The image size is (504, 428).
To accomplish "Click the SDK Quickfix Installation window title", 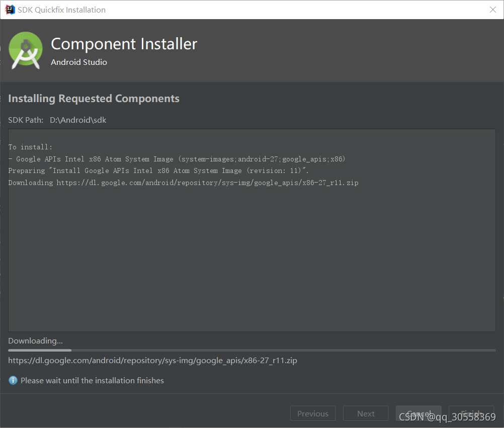I will tap(62, 10).
